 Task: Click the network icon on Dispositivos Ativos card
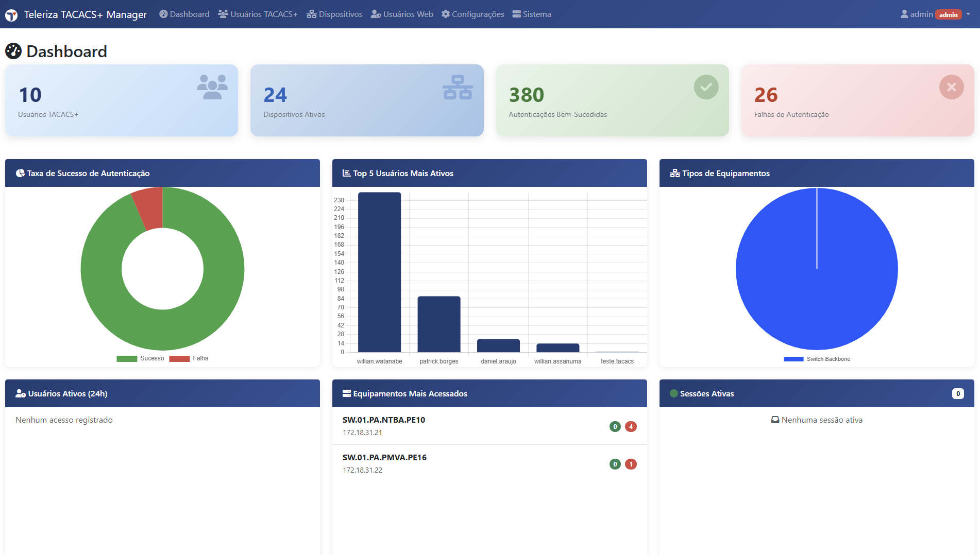[x=458, y=87]
